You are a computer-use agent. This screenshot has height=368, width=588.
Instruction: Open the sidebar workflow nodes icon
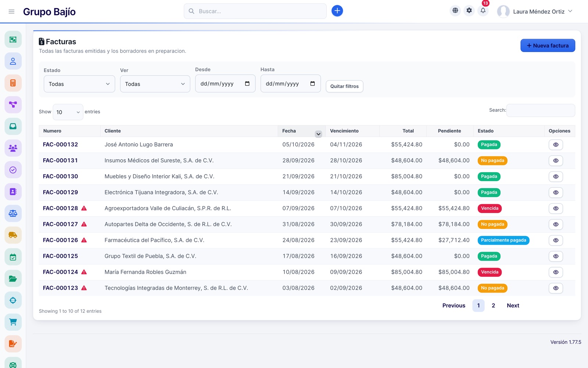pyautogui.click(x=13, y=105)
